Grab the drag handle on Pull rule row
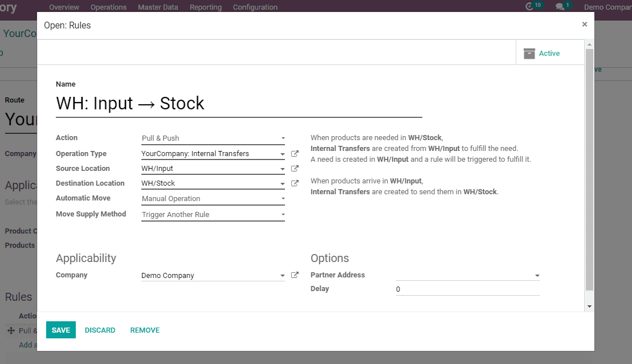Screen dimensions: 632x364 click(11, 330)
